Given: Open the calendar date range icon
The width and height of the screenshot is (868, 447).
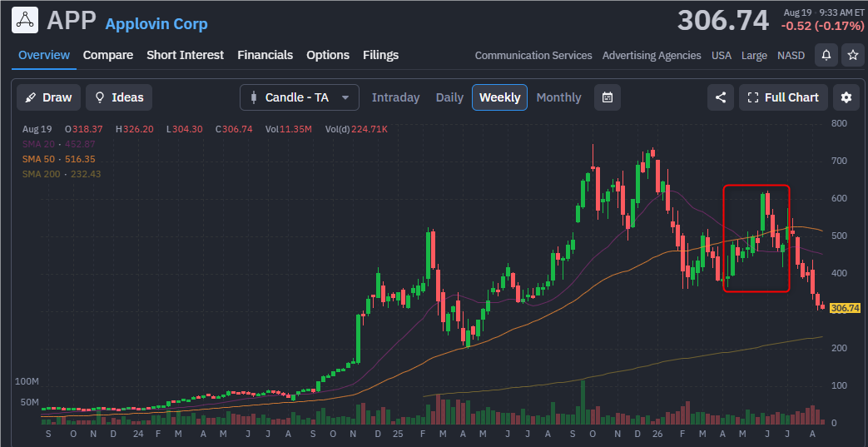Looking at the screenshot, I should [608, 97].
